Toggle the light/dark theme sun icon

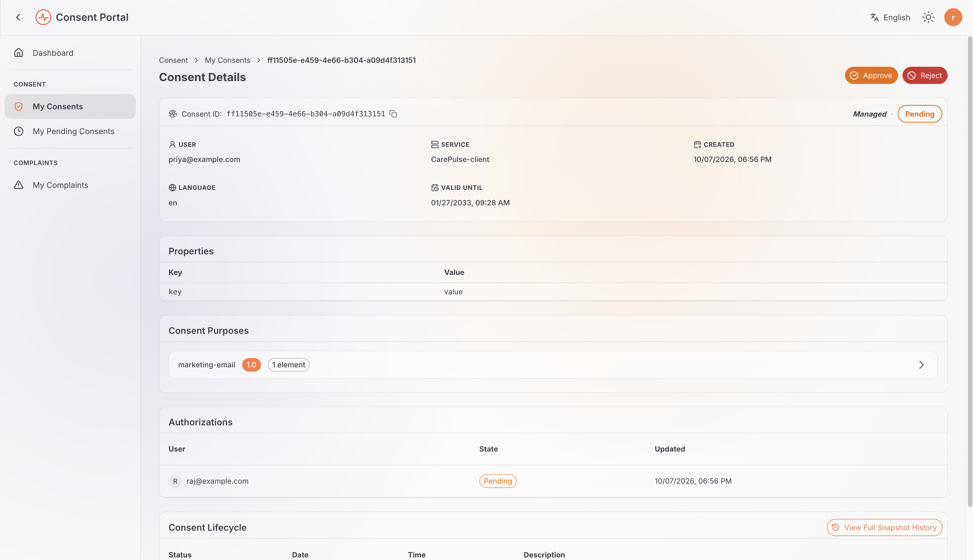pos(928,17)
